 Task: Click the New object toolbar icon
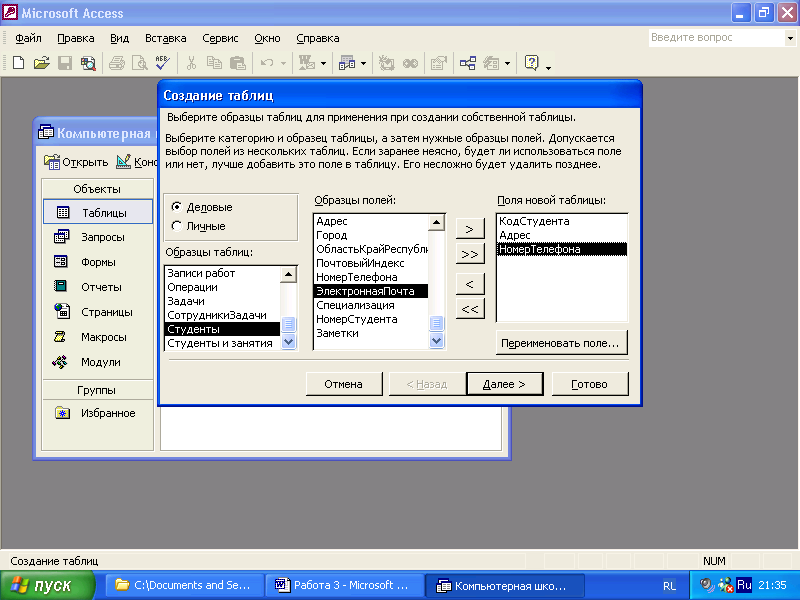point(491,63)
